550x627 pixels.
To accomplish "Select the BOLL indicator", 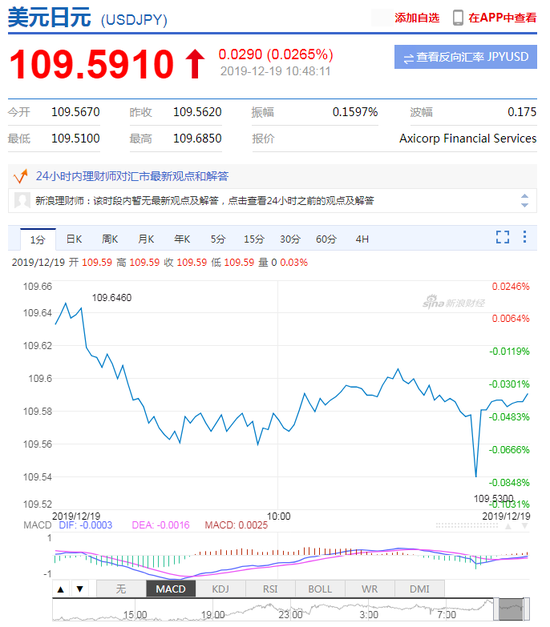I will click(320, 589).
